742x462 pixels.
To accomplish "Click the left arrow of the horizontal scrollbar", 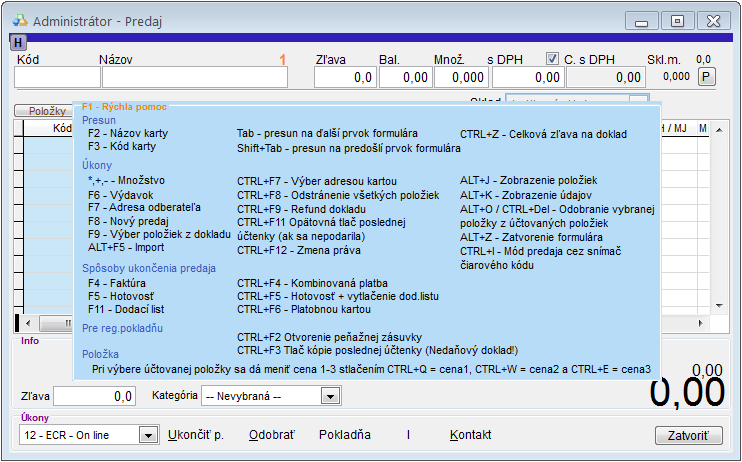I will pos(28,322).
